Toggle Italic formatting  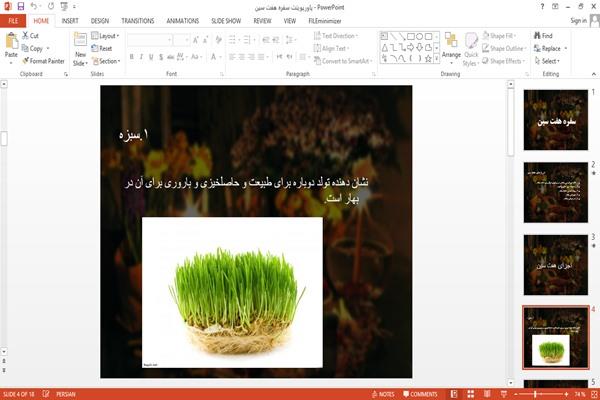142,57
